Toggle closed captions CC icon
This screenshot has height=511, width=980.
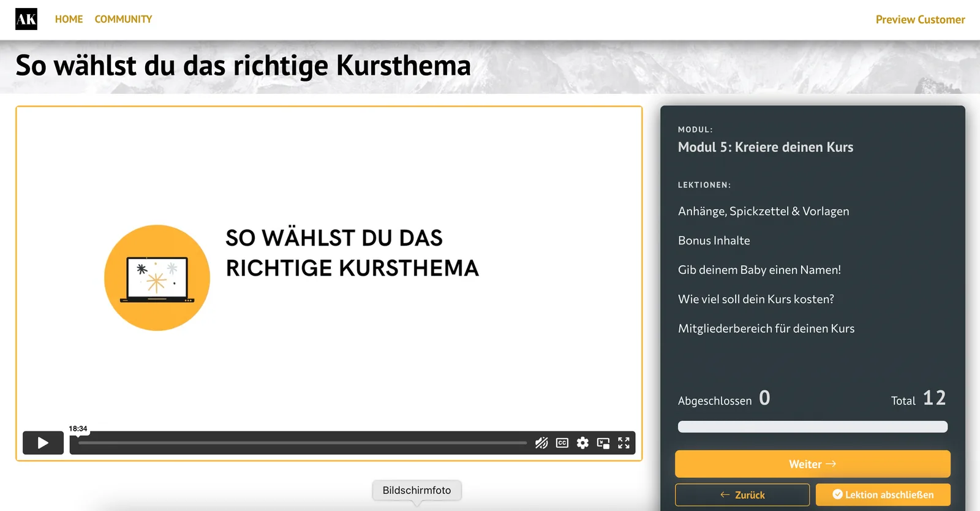coord(562,443)
